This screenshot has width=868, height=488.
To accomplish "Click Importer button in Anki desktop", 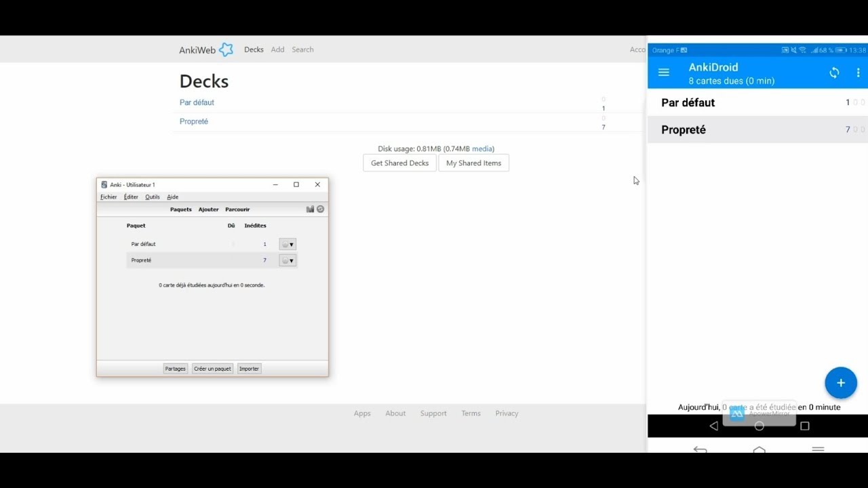I will click(x=249, y=369).
